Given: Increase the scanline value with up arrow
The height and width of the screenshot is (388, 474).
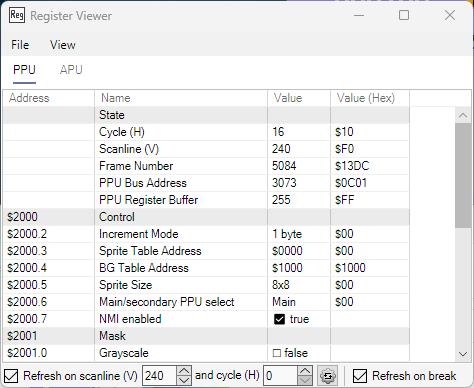Looking at the screenshot, I should click(184, 371).
